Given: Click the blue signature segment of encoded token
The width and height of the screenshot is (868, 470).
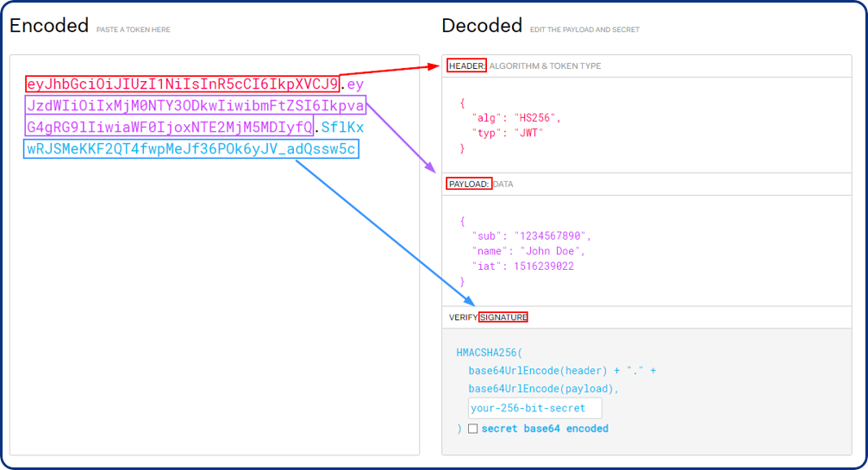Looking at the screenshot, I should (x=190, y=149).
